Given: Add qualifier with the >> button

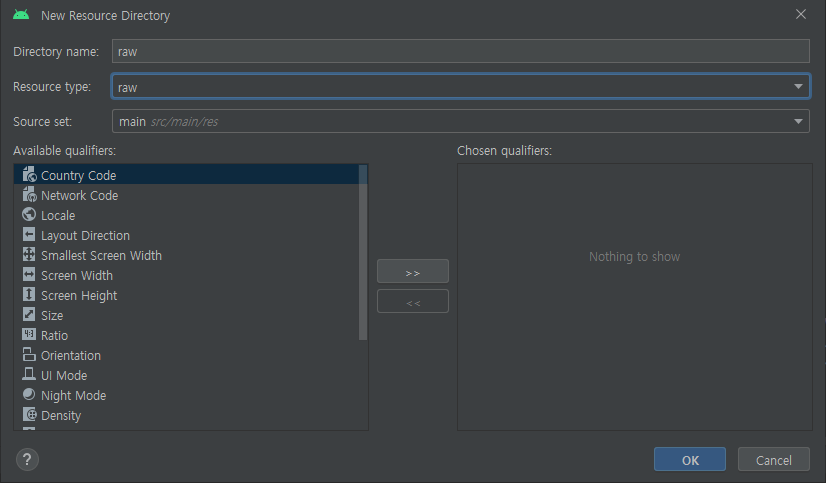Looking at the screenshot, I should pyautogui.click(x=413, y=272).
